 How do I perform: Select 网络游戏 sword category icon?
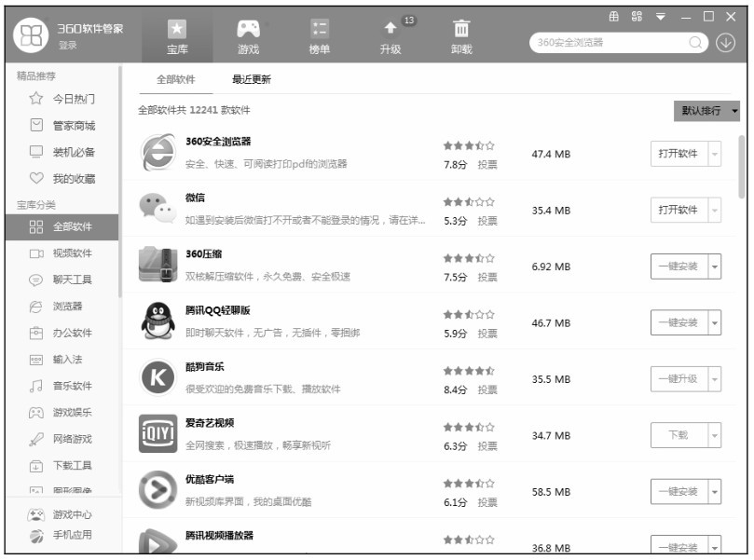coord(36,439)
